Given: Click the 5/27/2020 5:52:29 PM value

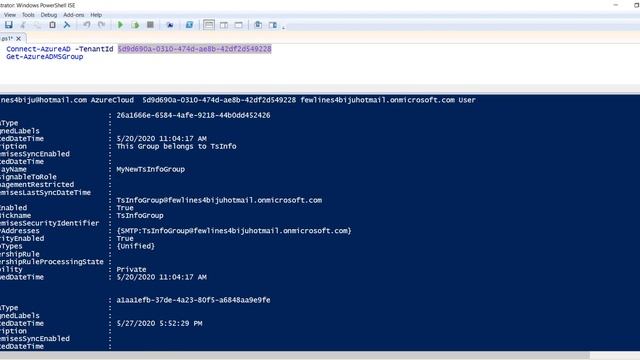Looking at the screenshot, I should pyautogui.click(x=159, y=323).
